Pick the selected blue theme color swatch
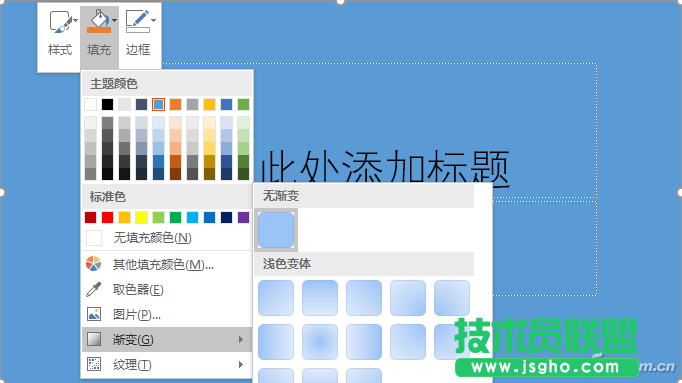682x383 pixels. pyautogui.click(x=158, y=104)
